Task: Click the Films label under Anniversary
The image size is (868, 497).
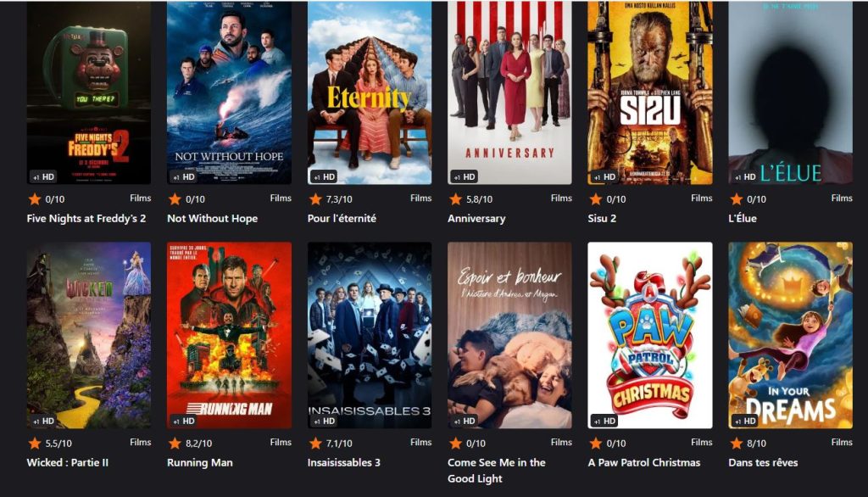Action: click(x=561, y=198)
